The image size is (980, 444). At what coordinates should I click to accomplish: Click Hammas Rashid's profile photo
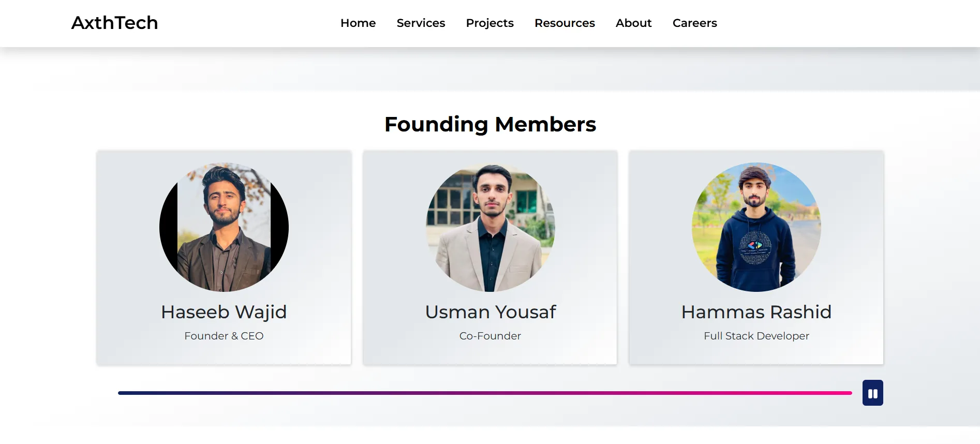coord(756,227)
